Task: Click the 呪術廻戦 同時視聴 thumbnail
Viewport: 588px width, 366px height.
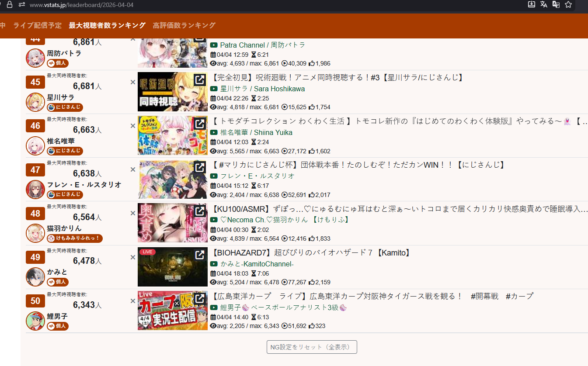Action: [173, 92]
